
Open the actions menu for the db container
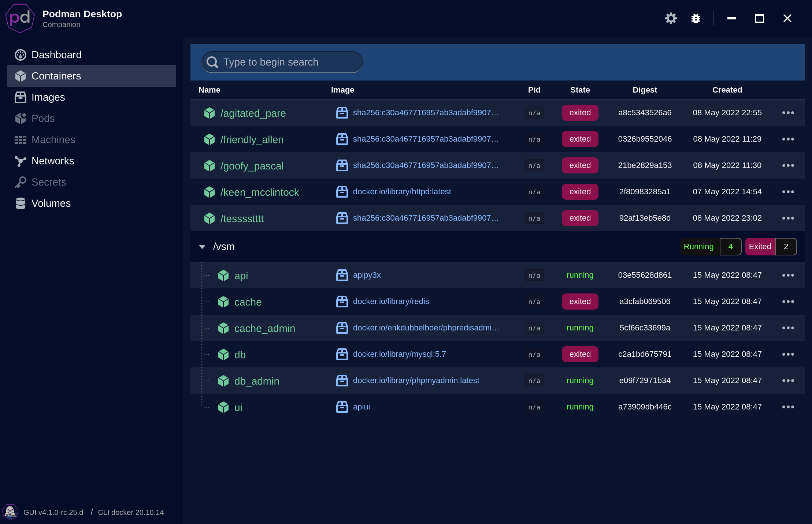pyautogui.click(x=788, y=354)
